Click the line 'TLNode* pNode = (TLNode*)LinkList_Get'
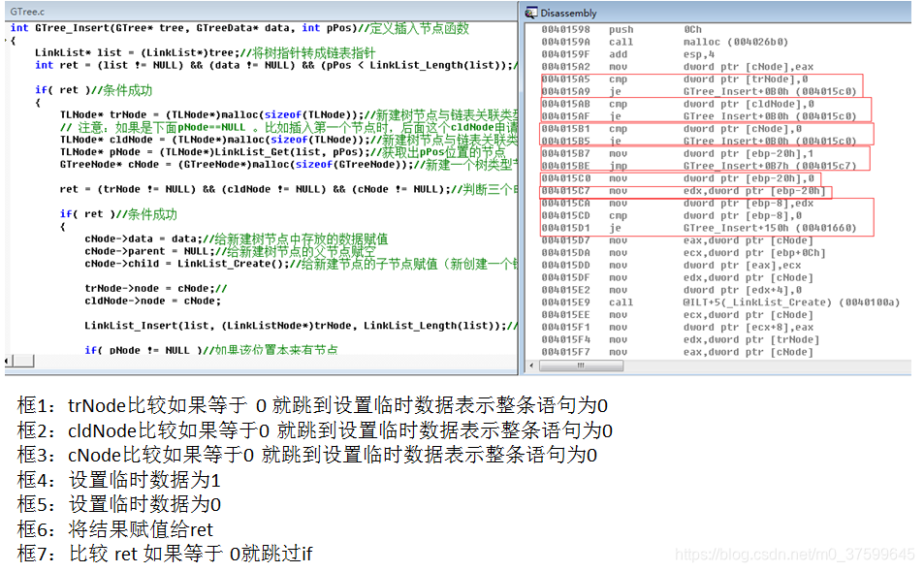924x572 pixels. pyautogui.click(x=283, y=152)
